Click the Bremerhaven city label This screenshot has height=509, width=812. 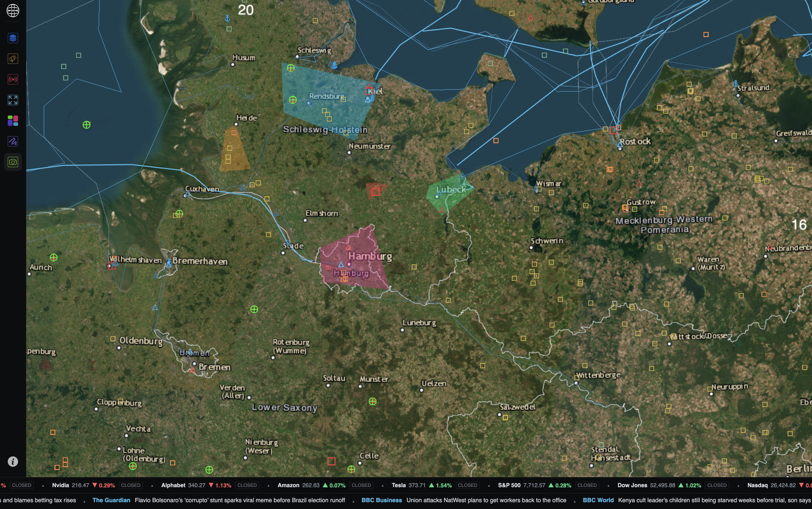pyautogui.click(x=200, y=261)
